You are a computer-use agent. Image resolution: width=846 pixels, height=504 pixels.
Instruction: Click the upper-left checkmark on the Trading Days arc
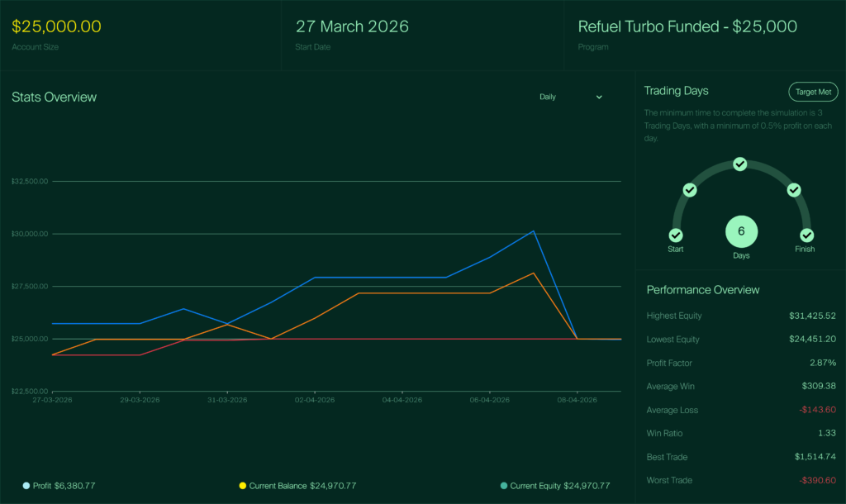[x=690, y=191]
